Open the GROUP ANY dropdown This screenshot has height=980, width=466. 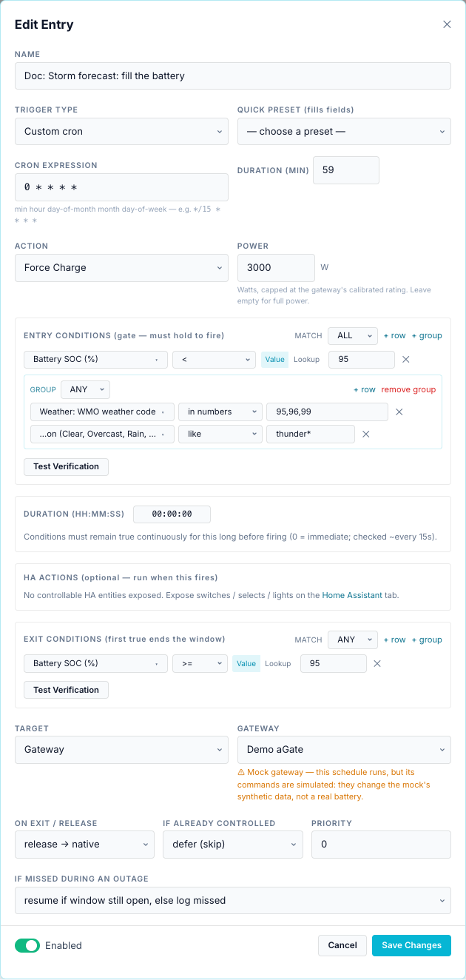click(x=85, y=389)
